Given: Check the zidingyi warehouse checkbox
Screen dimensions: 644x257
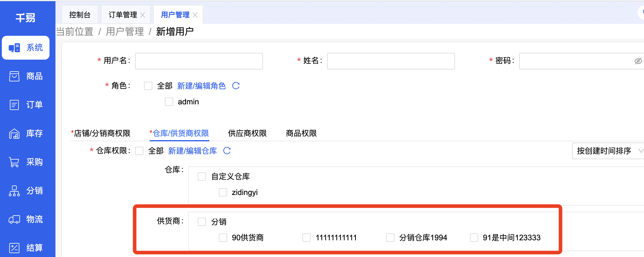Looking at the screenshot, I should (223, 192).
